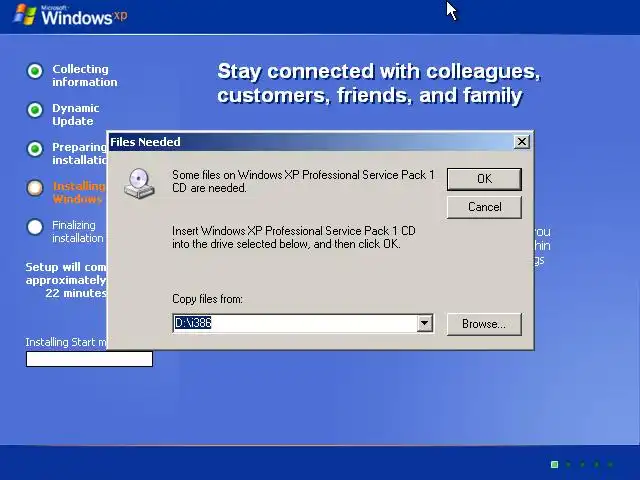Cancel the Files Needed dialog
Viewport: 640px width, 480px height.
pos(484,207)
